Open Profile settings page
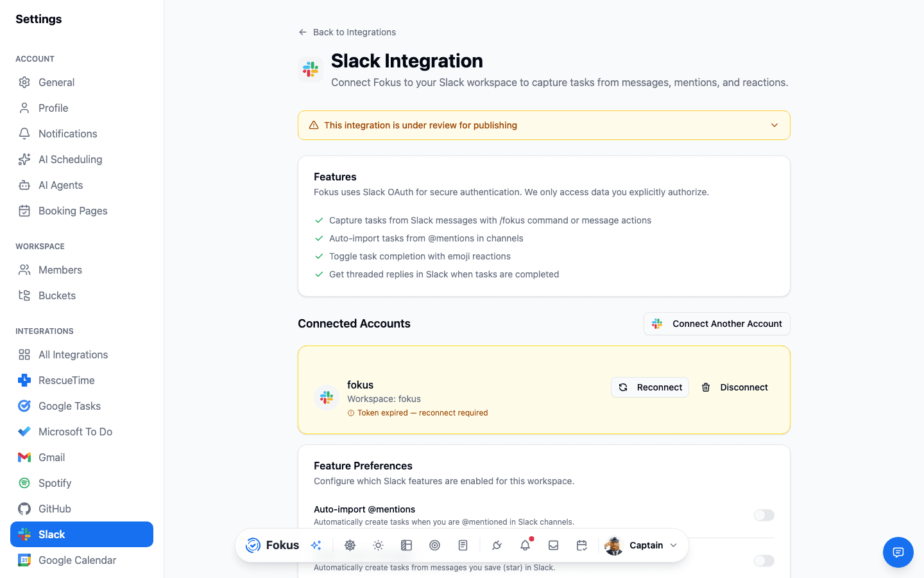 81,108
